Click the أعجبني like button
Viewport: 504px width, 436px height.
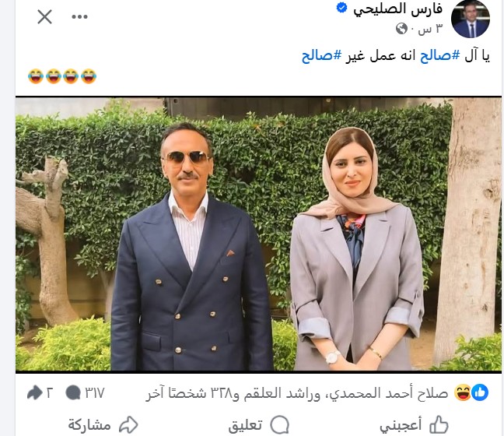coord(414,425)
